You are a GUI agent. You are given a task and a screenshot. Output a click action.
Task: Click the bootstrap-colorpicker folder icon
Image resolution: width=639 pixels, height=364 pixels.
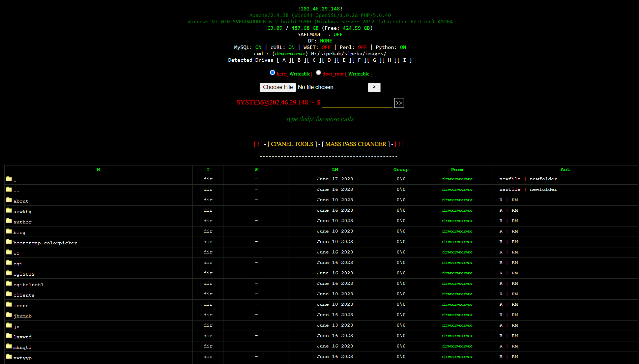9,241
